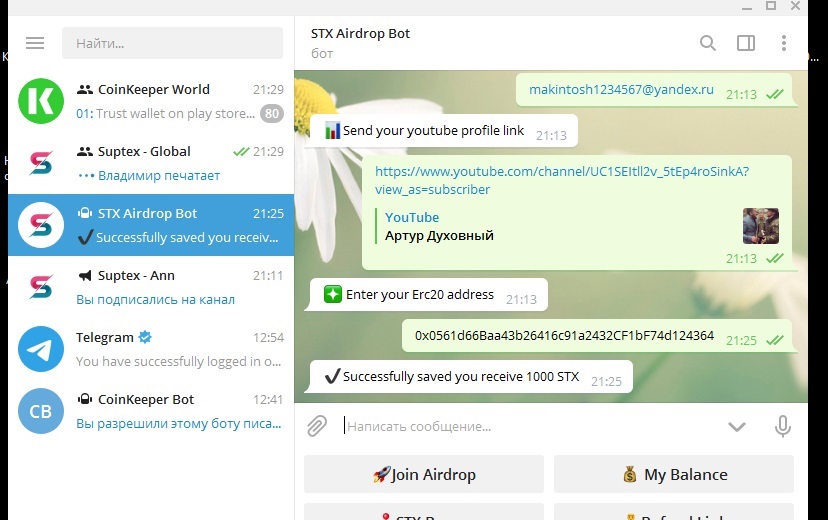Screen dimensions: 828x520
Task: Hide bot keyboard with chevron down
Action: 737,427
